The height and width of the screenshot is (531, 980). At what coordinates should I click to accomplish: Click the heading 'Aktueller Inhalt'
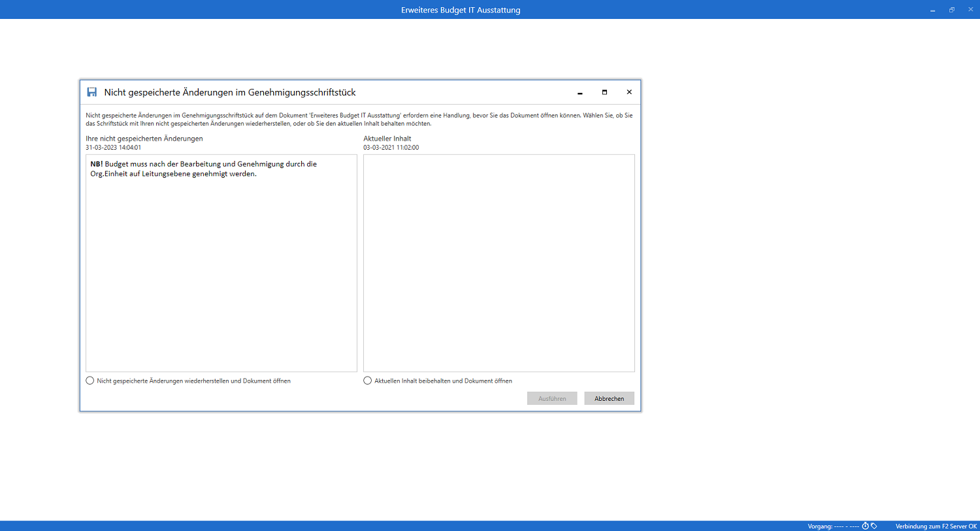pyautogui.click(x=387, y=138)
